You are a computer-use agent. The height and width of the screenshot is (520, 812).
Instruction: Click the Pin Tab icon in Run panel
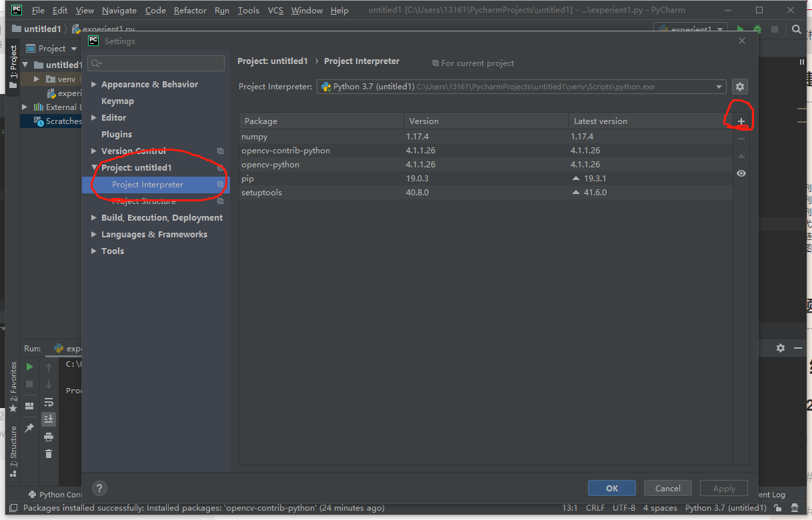pos(29,428)
